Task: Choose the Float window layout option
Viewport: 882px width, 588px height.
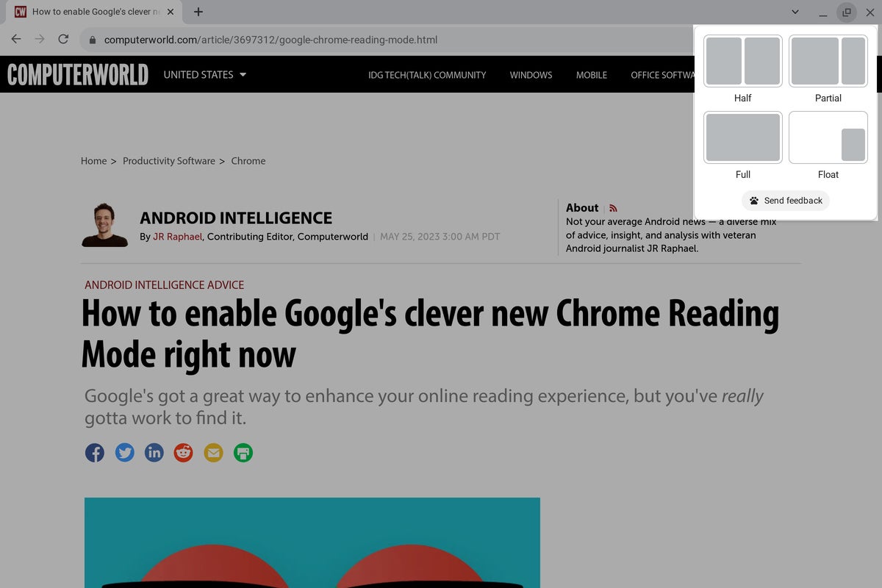Action: (x=828, y=137)
